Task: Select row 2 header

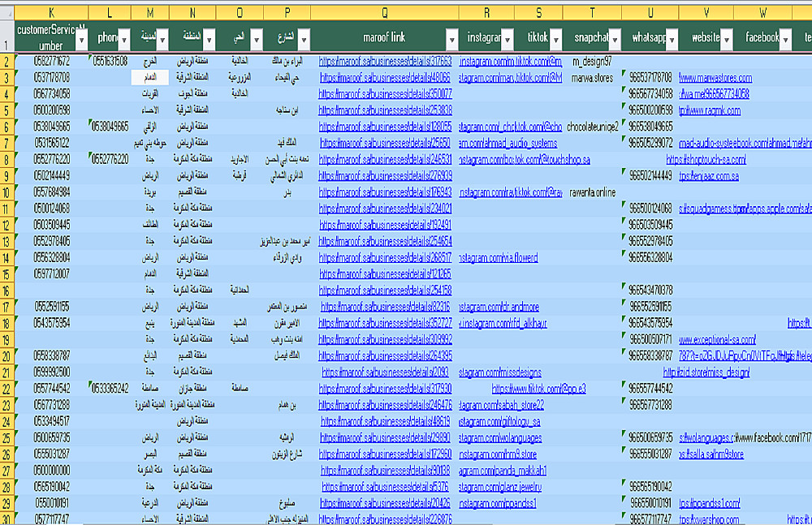Action: [x=6, y=62]
